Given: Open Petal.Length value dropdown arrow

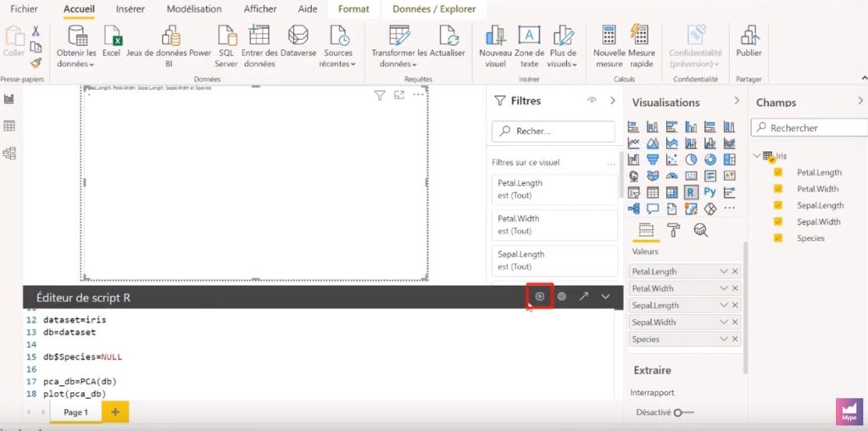Looking at the screenshot, I should click(724, 271).
